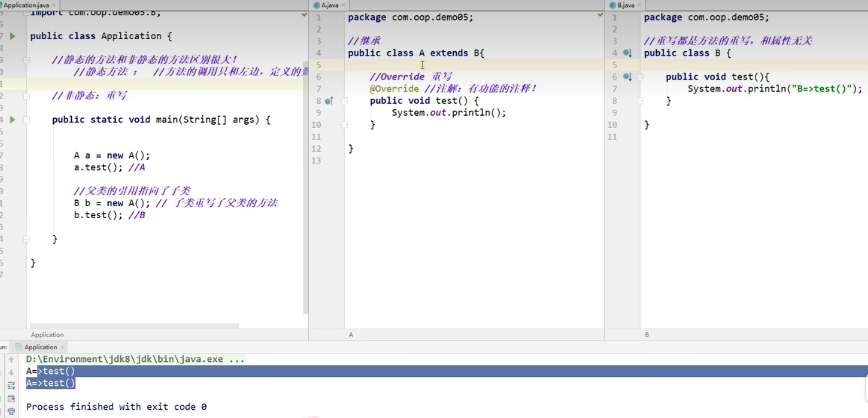This screenshot has width=868, height=418.
Task: Click the run configuration icon on the Application run tab
Action: pos(19,347)
